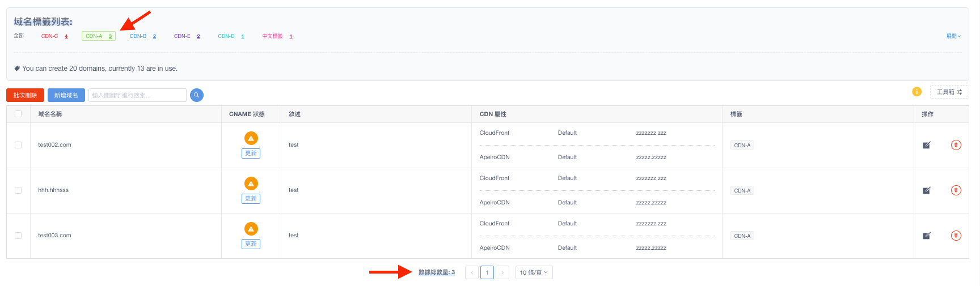Open the 工具箱 toolbox menu
980x286 pixels.
point(949,92)
